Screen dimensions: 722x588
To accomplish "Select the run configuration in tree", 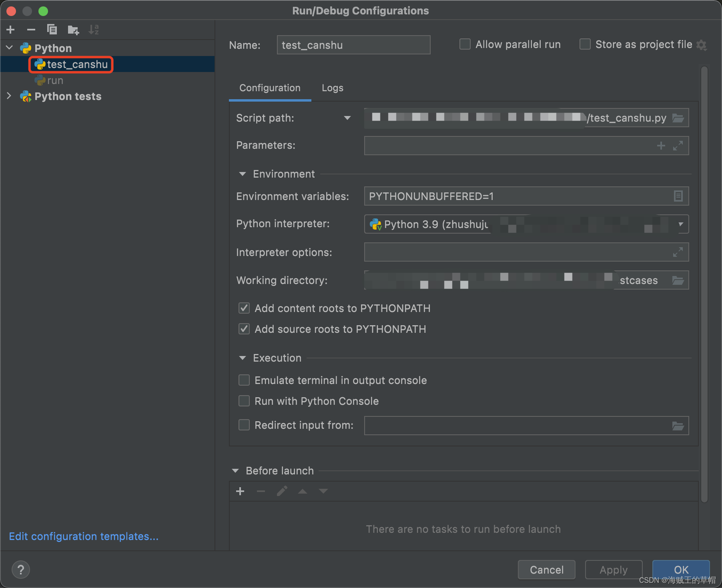I will [x=55, y=80].
